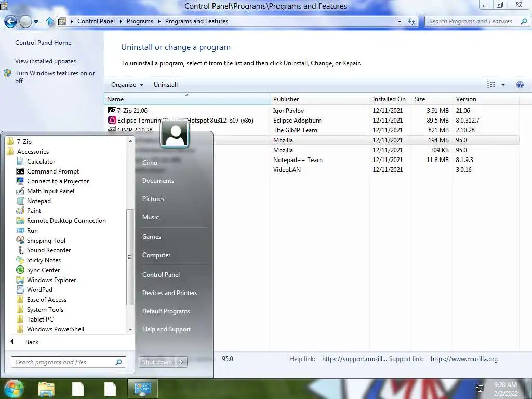
Task: Launch Notepad from Accessories
Action: [x=38, y=201]
